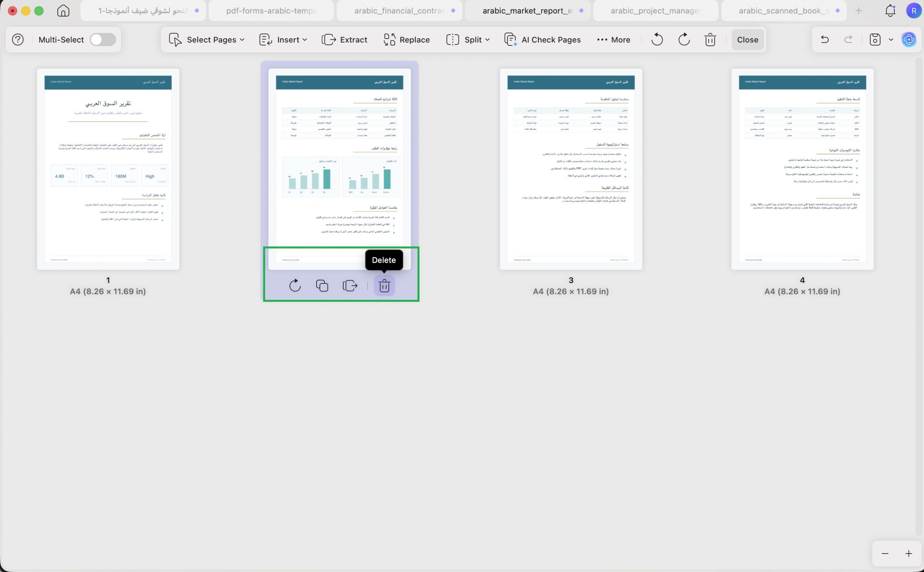The width and height of the screenshot is (924, 572).
Task: Switch to arabic_scanned_book tab
Action: coord(784,10)
